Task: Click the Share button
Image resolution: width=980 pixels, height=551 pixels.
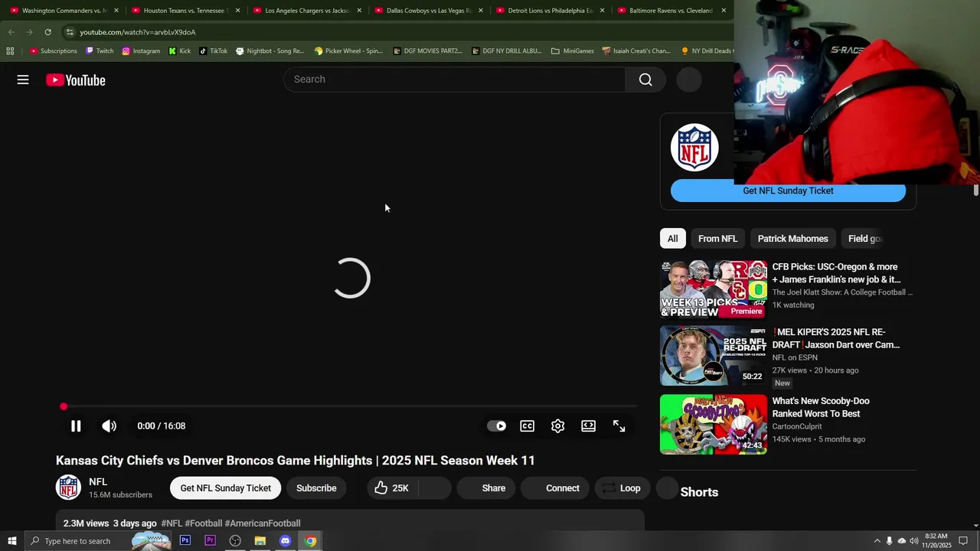Action: (x=485, y=488)
